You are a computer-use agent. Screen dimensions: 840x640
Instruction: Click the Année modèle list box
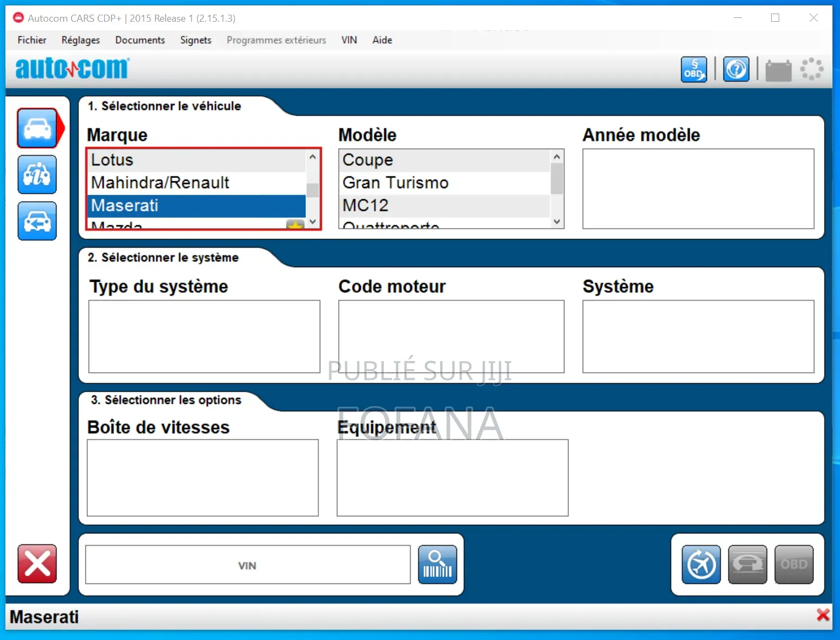[x=698, y=189]
